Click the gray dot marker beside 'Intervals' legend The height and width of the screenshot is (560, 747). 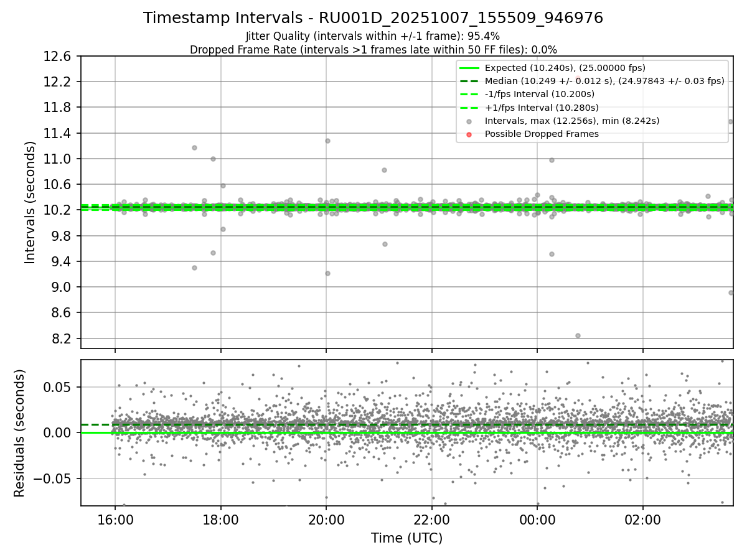(469, 121)
